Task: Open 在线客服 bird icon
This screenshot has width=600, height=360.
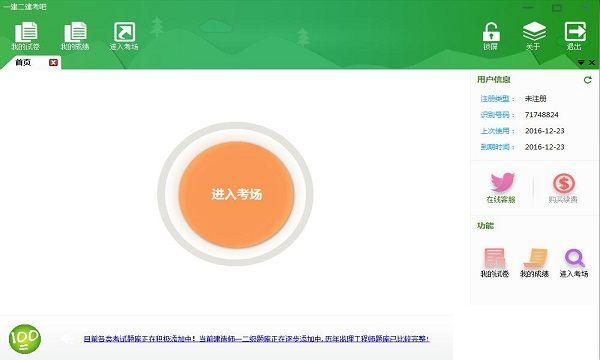Action: pos(502,187)
